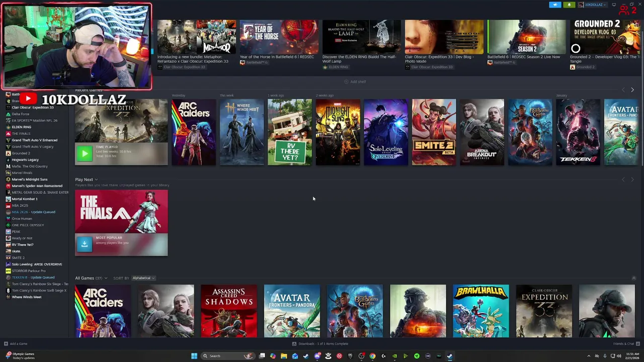Open File Explorer from taskbar
The height and width of the screenshot is (362, 644).
284,356
